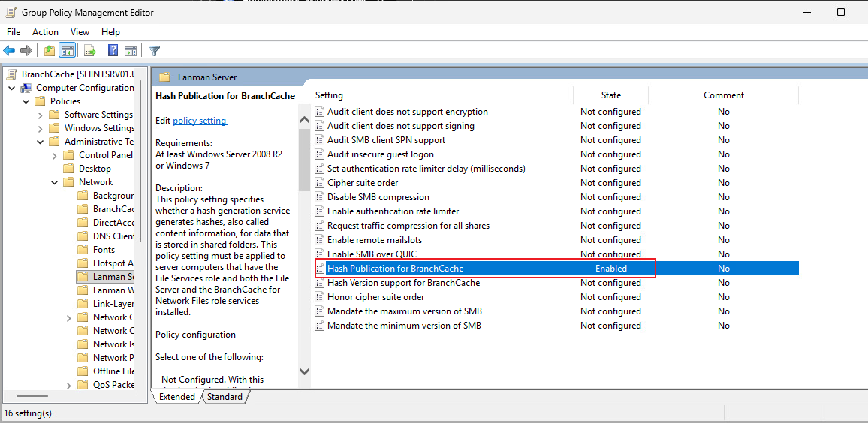Expand the Control Panel folder node
The width and height of the screenshot is (868, 423).
(x=54, y=155)
